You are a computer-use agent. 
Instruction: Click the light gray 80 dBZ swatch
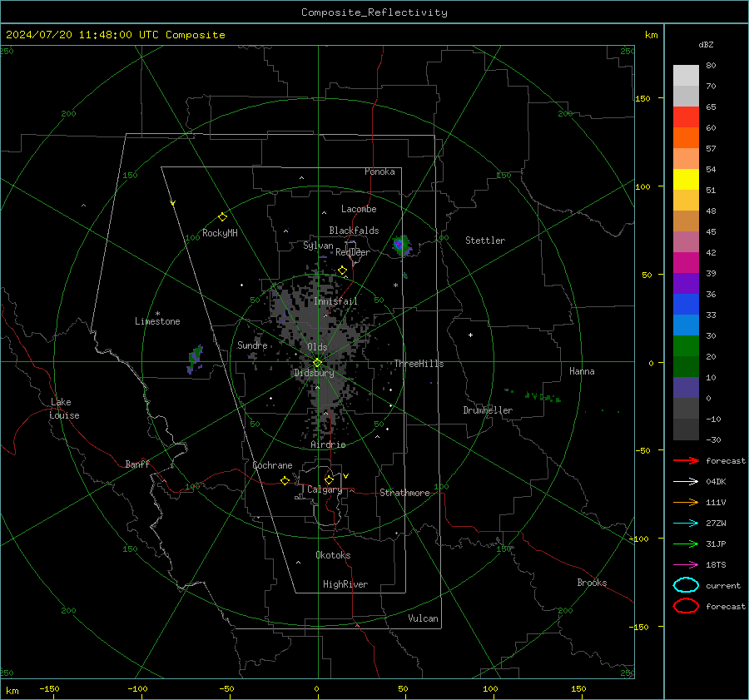tap(686, 75)
